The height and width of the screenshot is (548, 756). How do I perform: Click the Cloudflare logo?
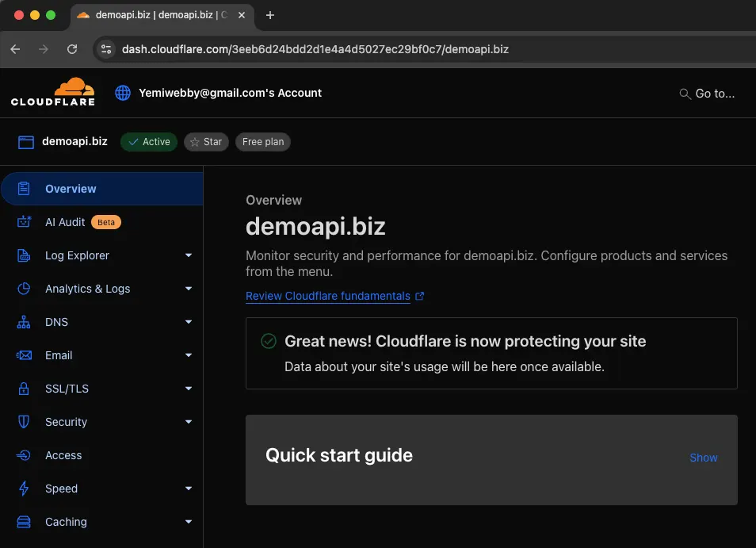[52, 93]
